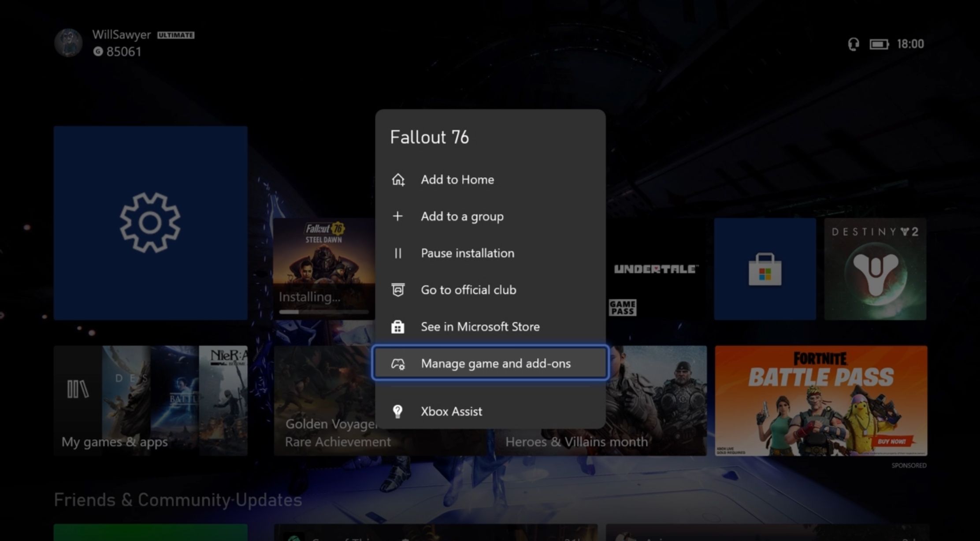Click the Ultimate membership badge
Image resolution: width=980 pixels, height=541 pixels.
tap(176, 35)
